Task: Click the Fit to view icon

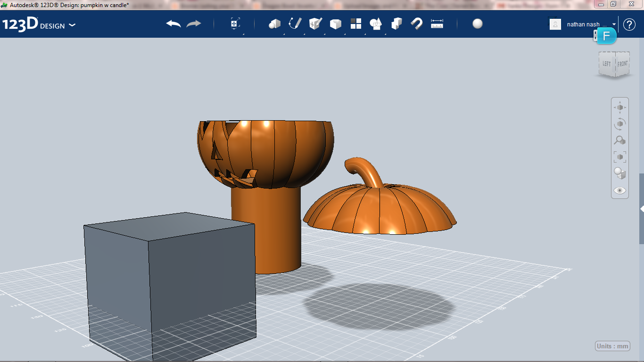Action: (x=620, y=156)
